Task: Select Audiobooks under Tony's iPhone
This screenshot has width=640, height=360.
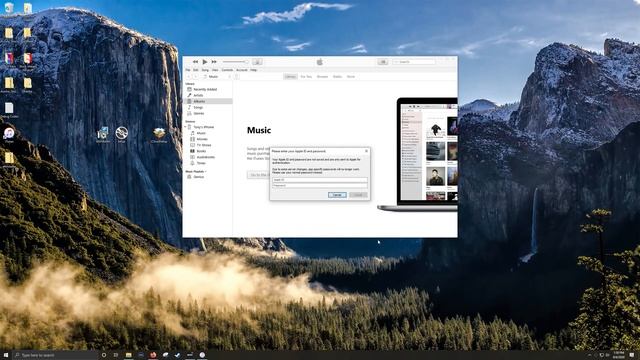Action: point(205,157)
